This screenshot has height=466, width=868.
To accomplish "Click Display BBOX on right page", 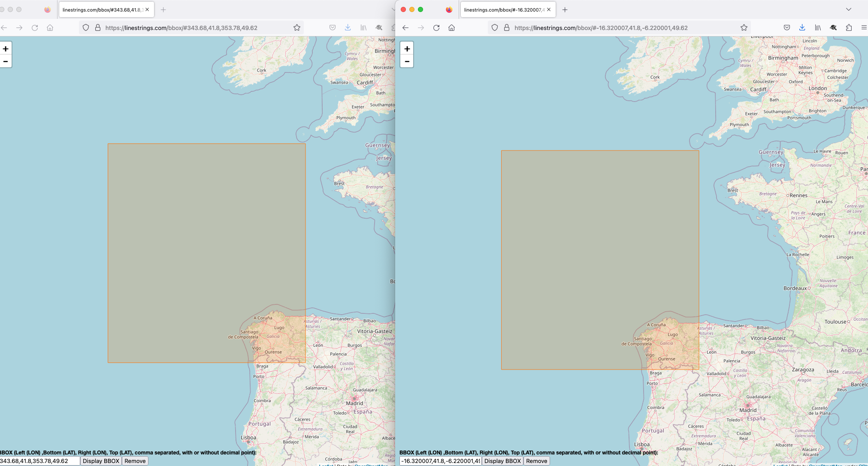I will (502, 461).
